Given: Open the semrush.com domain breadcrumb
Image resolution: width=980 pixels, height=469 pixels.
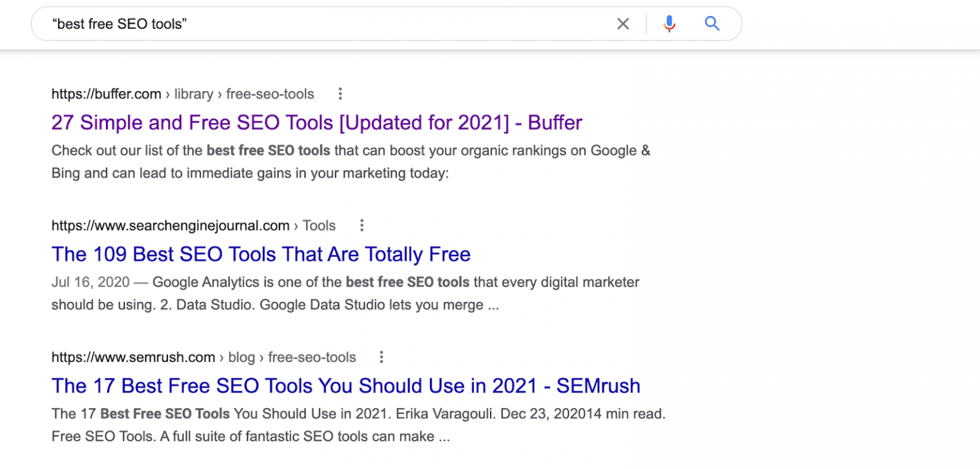Looking at the screenshot, I should click(x=133, y=357).
